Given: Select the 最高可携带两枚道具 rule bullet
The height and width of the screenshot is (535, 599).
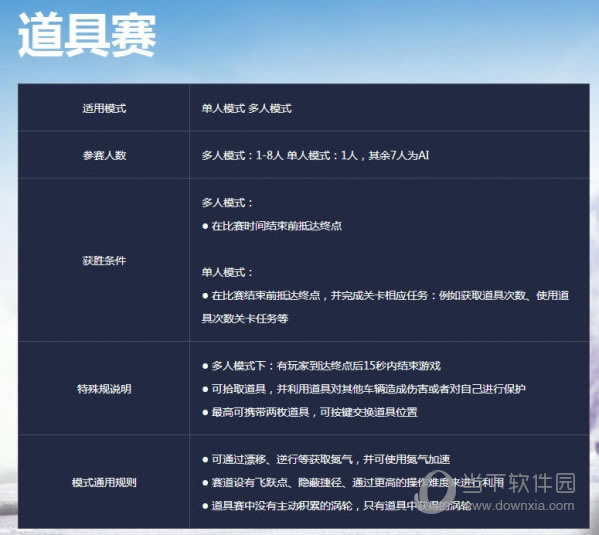Looking at the screenshot, I should coord(309,412).
